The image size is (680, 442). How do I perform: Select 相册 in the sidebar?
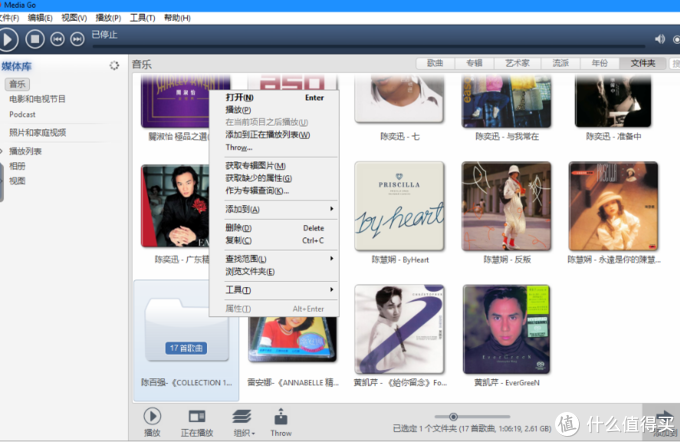pos(17,166)
